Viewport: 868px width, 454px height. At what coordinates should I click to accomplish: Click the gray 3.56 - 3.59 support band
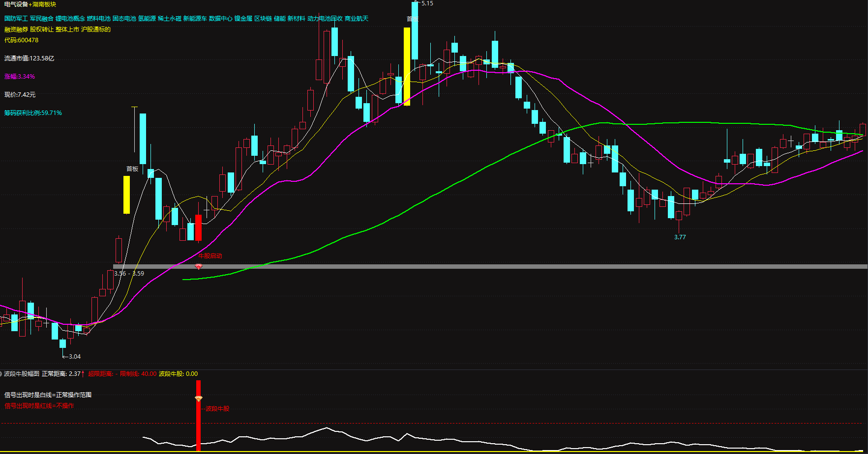pyautogui.click(x=443, y=267)
